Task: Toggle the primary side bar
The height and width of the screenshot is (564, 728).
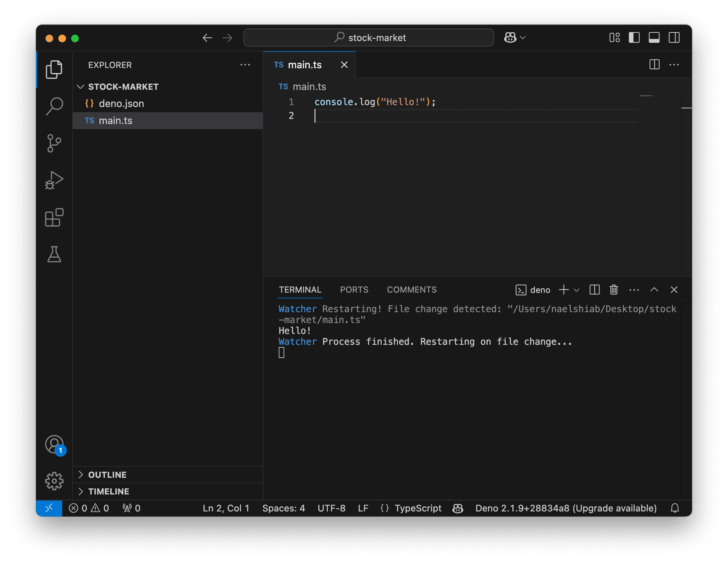Action: 634,38
